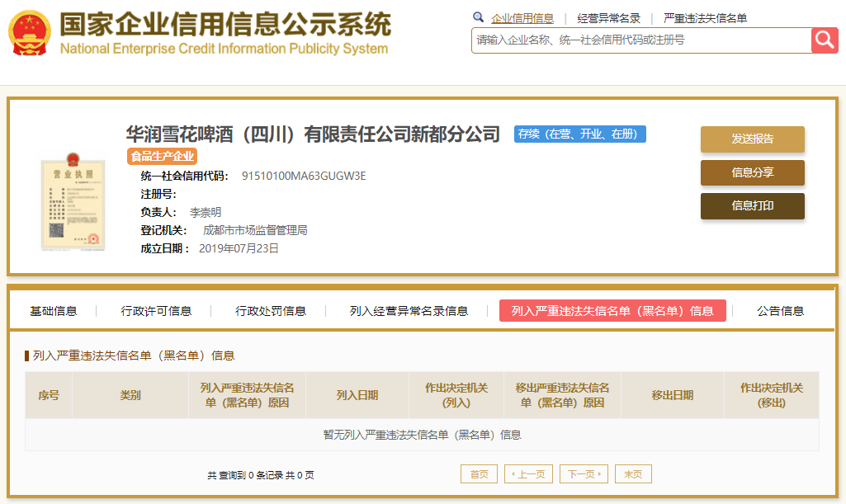Click the 移出日期 column header

[x=673, y=395]
